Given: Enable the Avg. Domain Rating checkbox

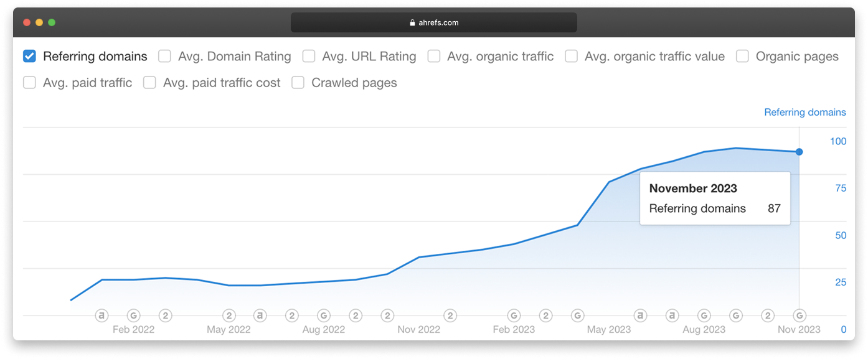Looking at the screenshot, I should pos(164,57).
